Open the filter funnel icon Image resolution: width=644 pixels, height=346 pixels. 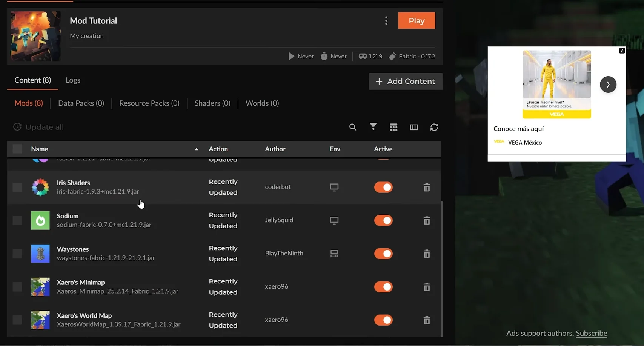[373, 127]
